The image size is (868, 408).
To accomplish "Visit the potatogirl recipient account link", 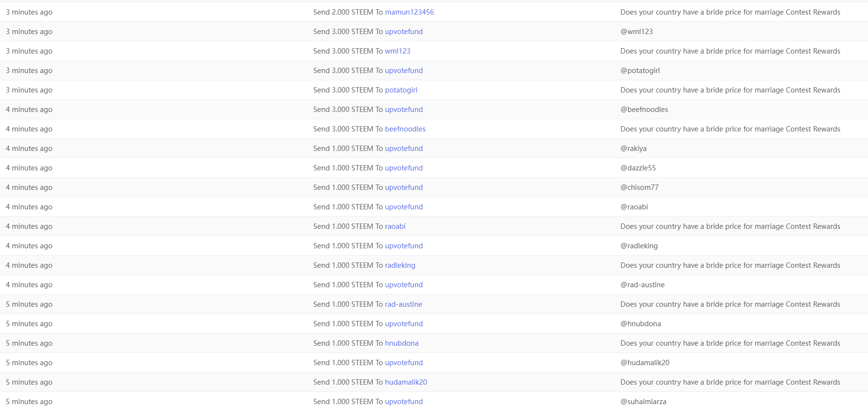I will (x=401, y=90).
